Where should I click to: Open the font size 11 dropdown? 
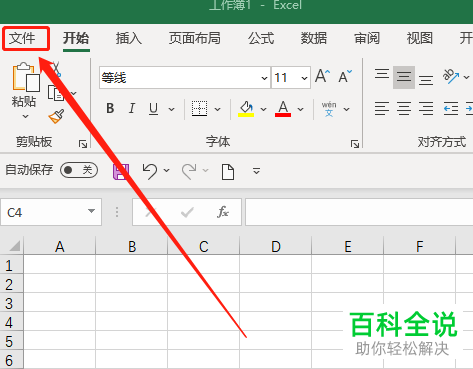tap(304, 78)
